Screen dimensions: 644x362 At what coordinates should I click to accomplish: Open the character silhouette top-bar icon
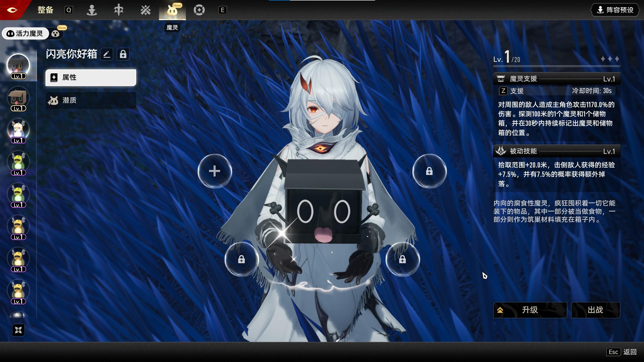(x=92, y=10)
